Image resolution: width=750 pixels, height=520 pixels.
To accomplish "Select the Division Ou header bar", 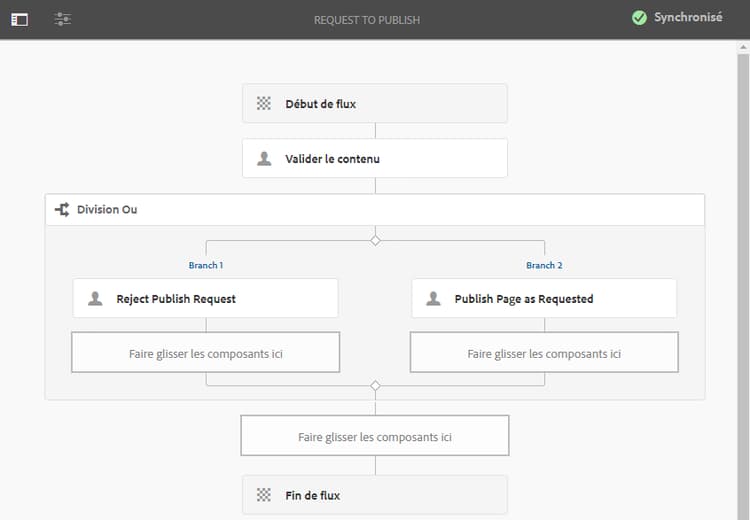I will pyautogui.click(x=374, y=210).
